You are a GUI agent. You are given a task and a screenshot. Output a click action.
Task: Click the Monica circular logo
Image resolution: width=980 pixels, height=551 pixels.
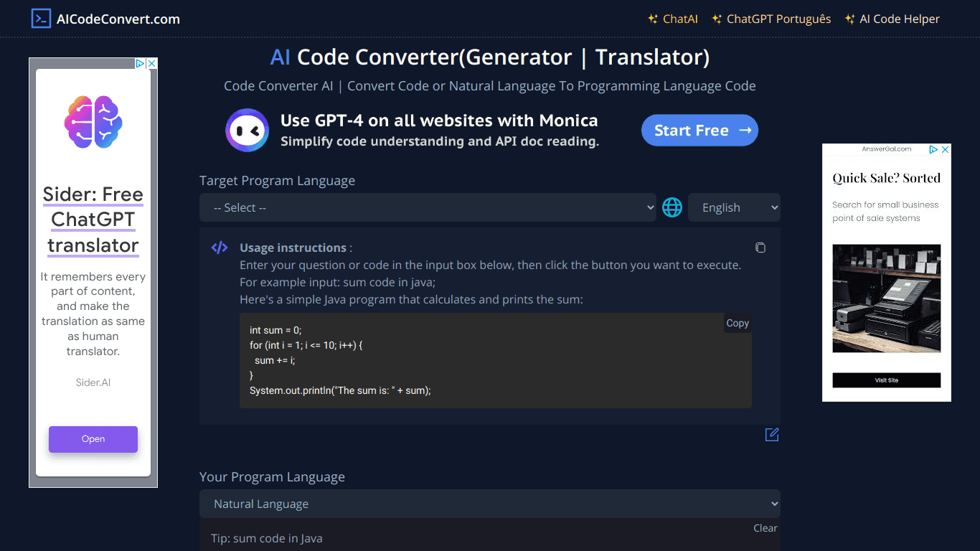(x=247, y=130)
